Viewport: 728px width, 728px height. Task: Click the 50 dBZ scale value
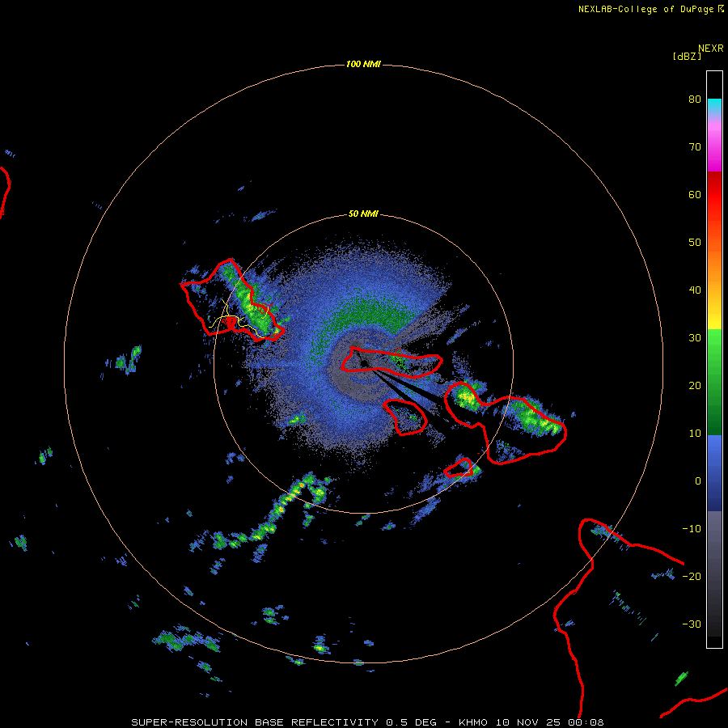pyautogui.click(x=695, y=242)
